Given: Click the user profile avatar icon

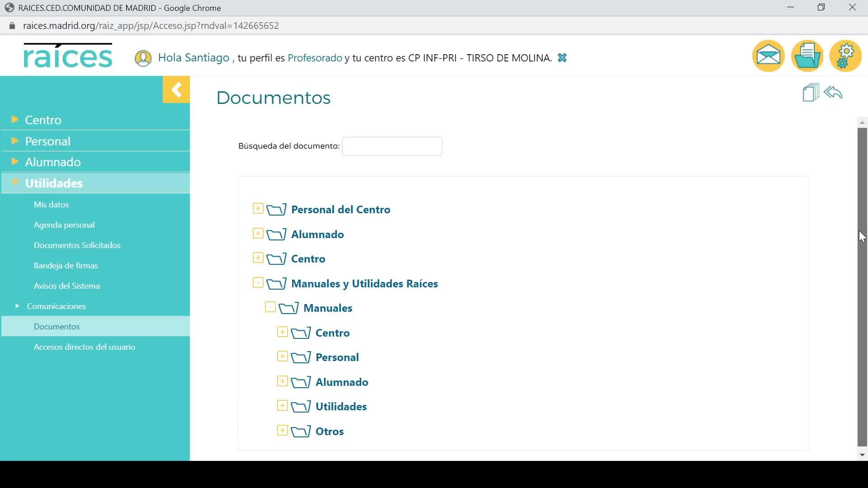Looking at the screenshot, I should pos(143,58).
